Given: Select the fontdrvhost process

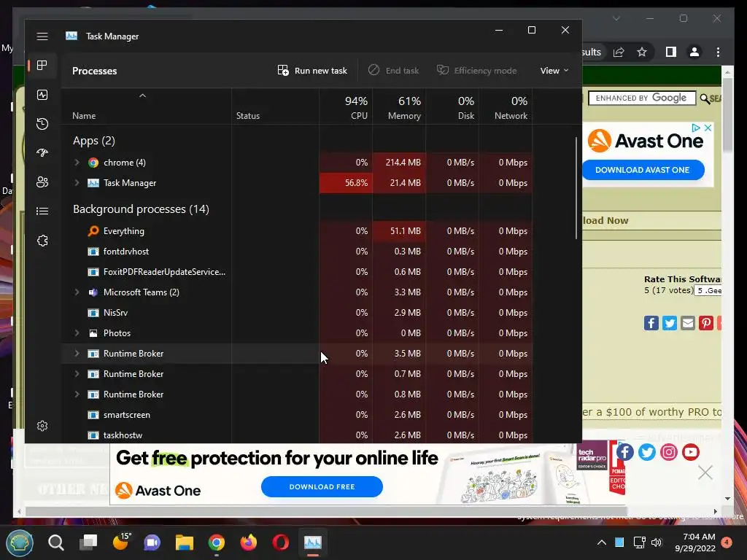Looking at the screenshot, I should point(297,252).
